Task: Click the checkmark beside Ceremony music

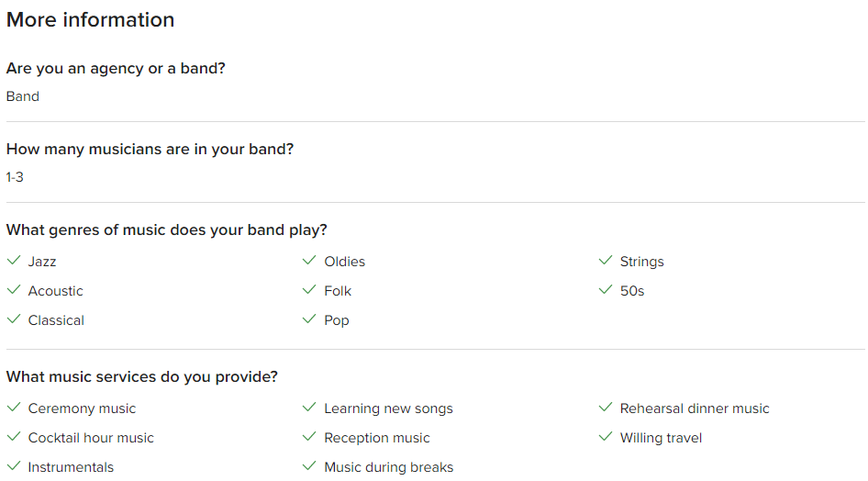Action: [14, 408]
